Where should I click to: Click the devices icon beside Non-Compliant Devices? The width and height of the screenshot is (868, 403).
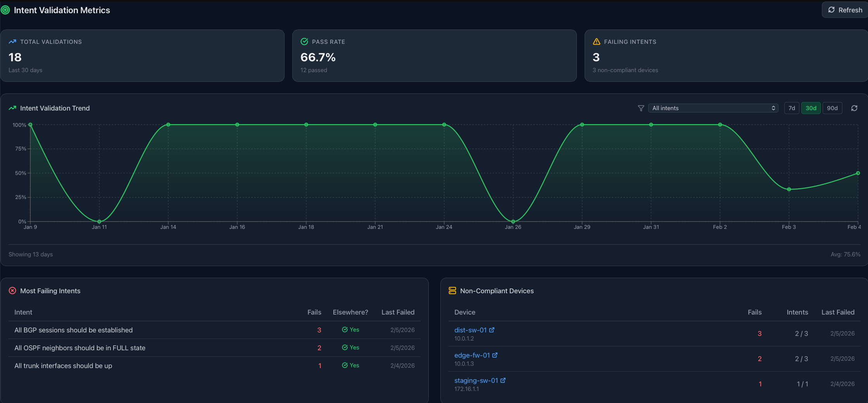coord(452,291)
